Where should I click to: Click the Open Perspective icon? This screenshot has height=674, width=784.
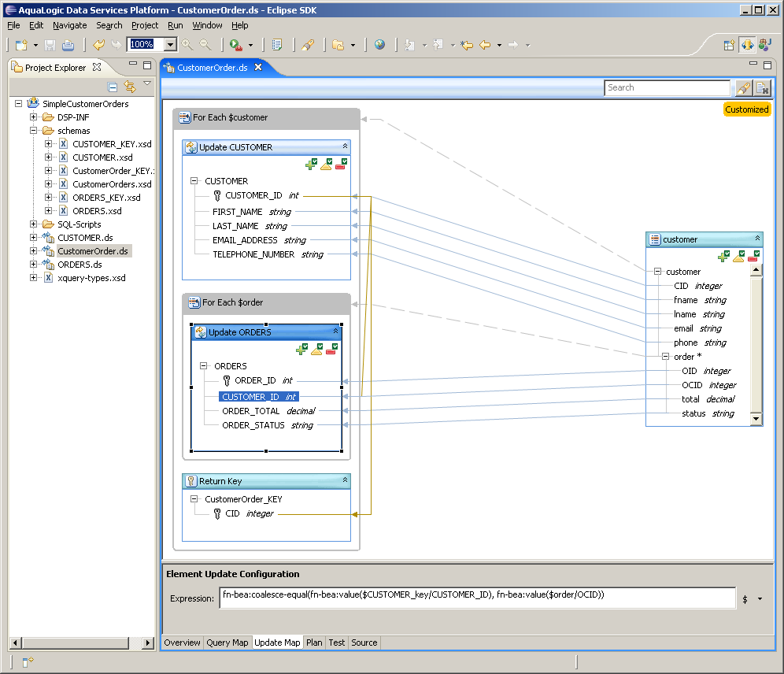coord(729,45)
